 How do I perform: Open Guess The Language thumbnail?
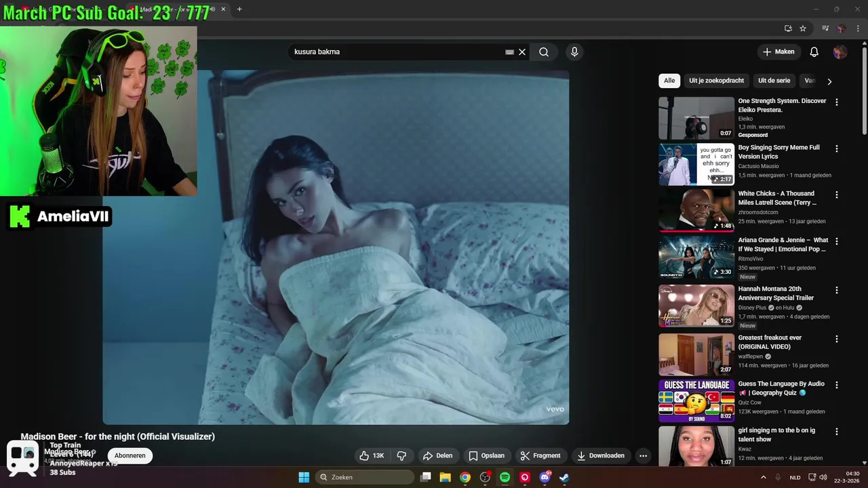pos(696,401)
